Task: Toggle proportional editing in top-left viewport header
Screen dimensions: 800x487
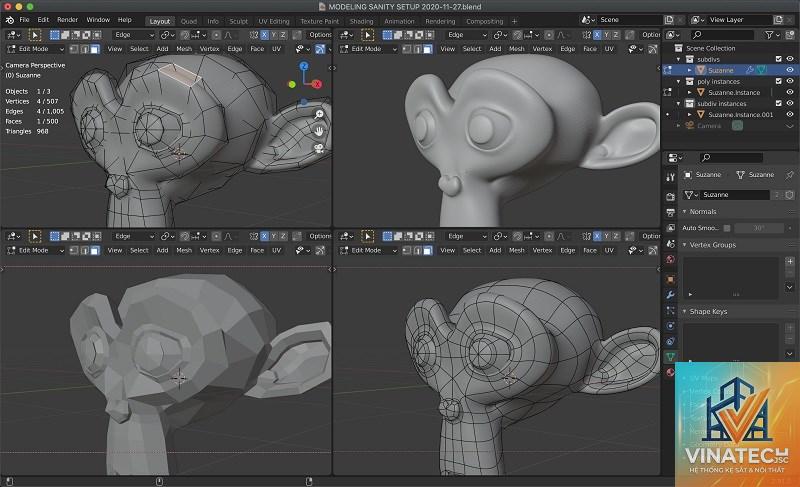Action: click(216, 35)
